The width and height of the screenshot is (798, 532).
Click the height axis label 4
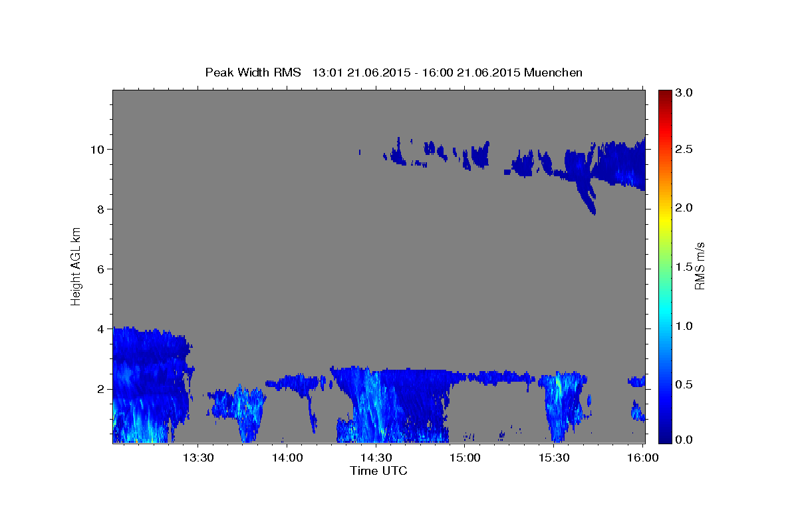point(99,329)
